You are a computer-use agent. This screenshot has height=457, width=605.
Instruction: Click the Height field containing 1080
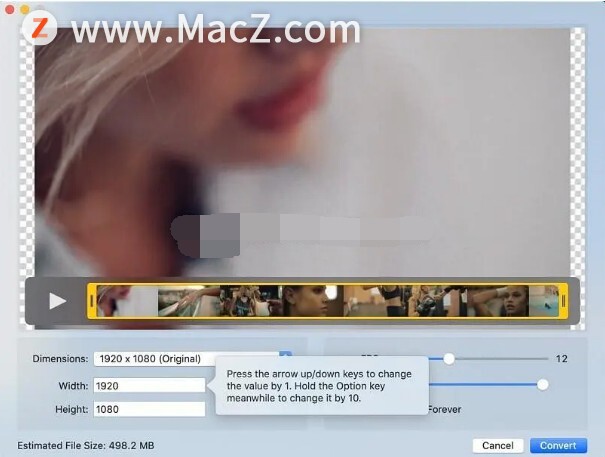click(x=149, y=409)
